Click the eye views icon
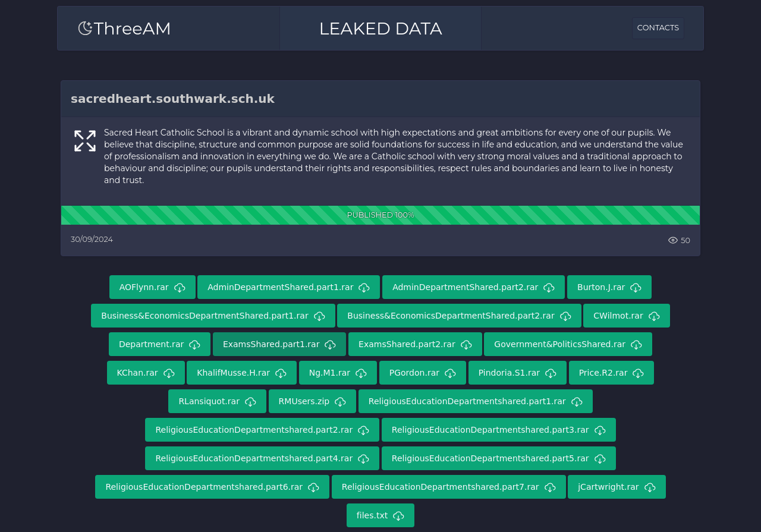Image resolution: width=761 pixels, height=532 pixels. tap(673, 240)
